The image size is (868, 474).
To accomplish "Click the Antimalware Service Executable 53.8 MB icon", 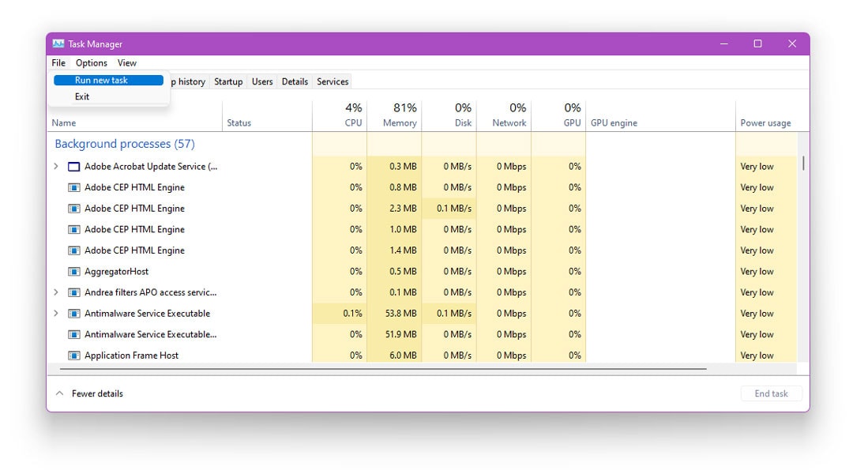I will pos(73,314).
